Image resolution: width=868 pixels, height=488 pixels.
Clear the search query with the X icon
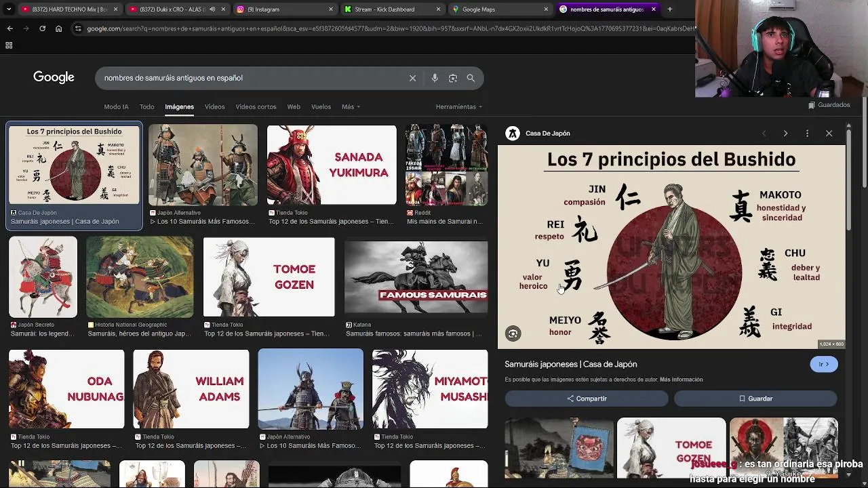point(412,78)
